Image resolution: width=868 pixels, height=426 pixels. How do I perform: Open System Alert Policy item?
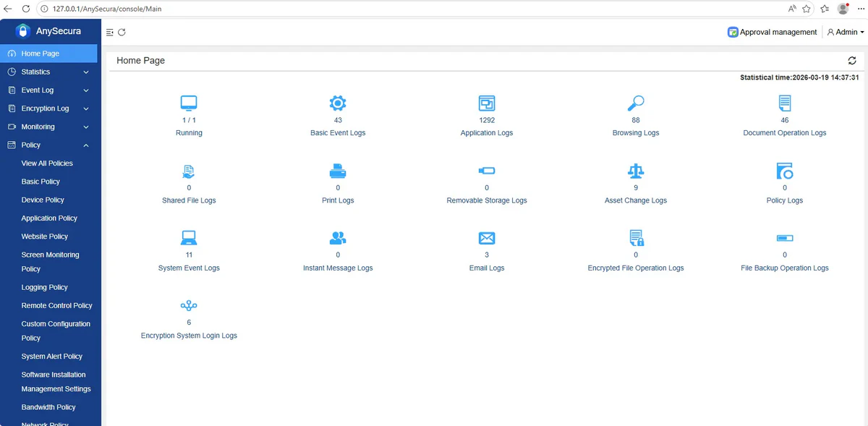pos(52,357)
